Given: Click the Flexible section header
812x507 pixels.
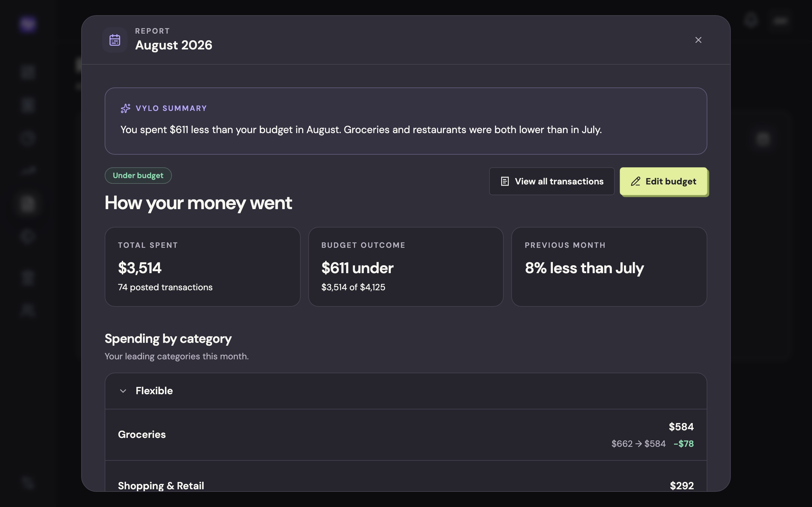Looking at the screenshot, I should [406, 391].
